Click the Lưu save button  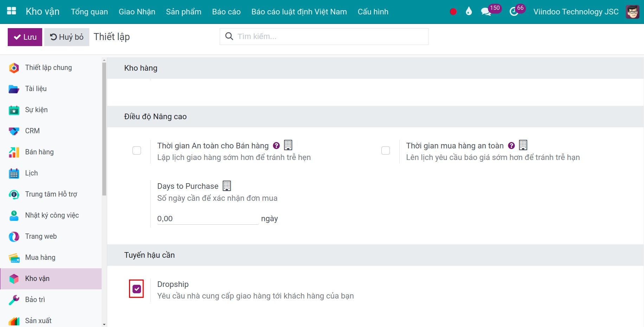tap(25, 37)
